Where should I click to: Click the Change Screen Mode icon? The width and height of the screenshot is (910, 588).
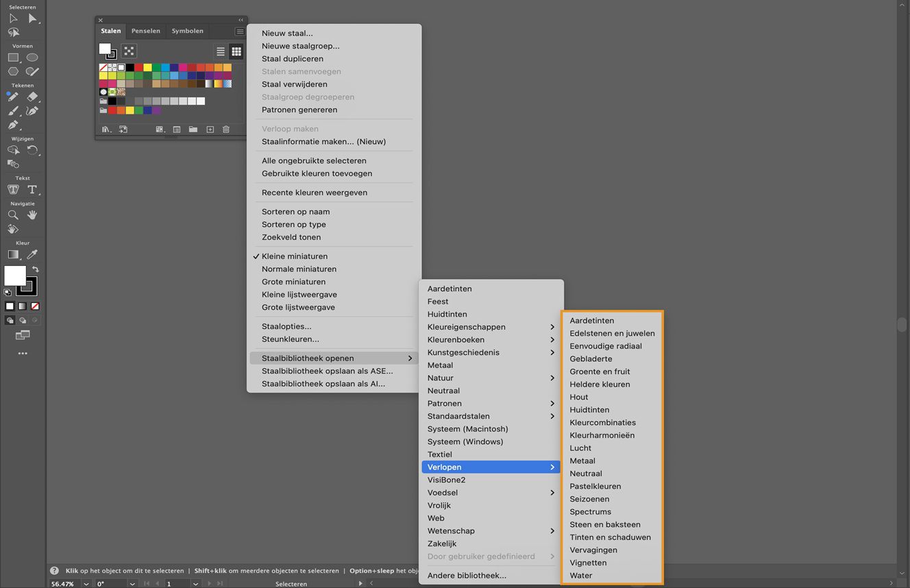tap(23, 335)
